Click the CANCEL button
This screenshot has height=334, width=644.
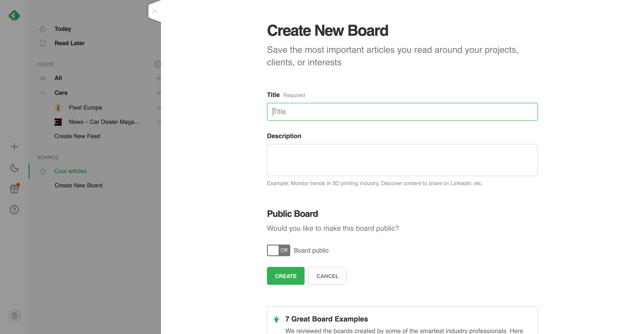[x=327, y=276]
